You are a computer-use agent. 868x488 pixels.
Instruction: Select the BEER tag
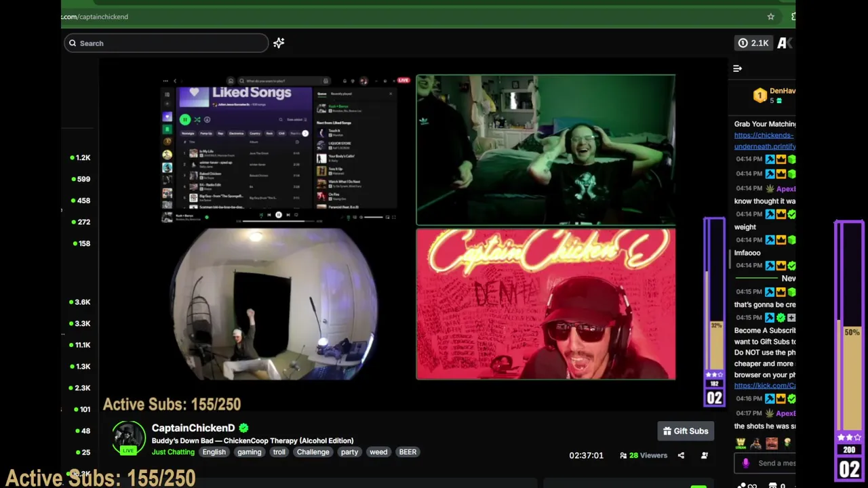click(x=408, y=452)
